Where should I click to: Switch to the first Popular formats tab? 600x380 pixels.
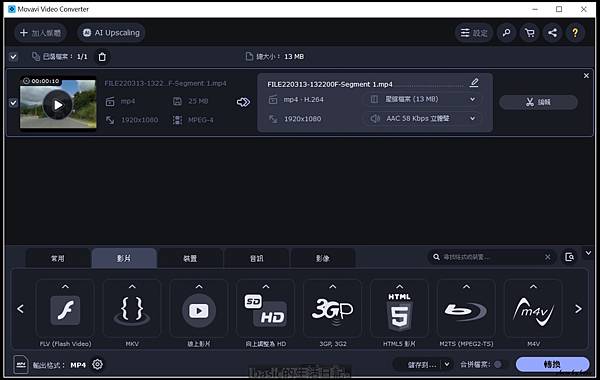coord(58,258)
